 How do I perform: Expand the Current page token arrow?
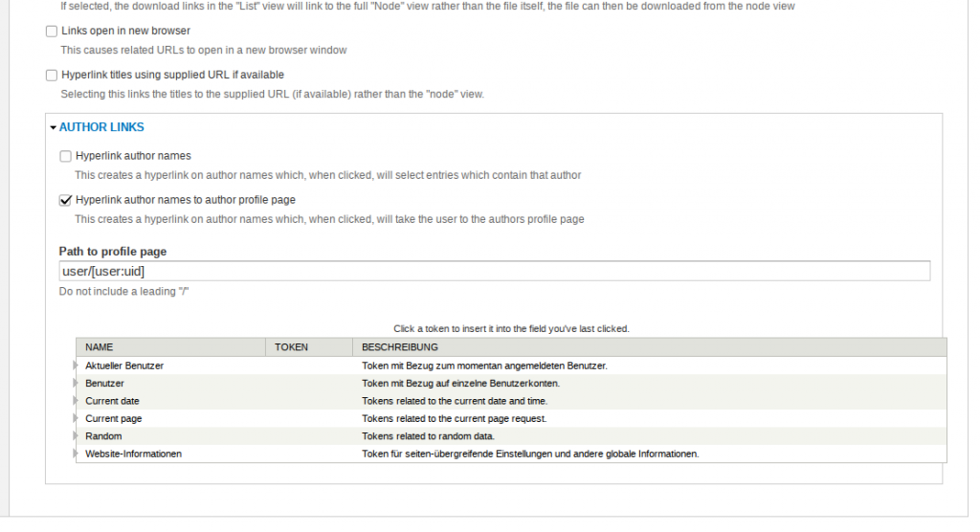tap(77, 418)
